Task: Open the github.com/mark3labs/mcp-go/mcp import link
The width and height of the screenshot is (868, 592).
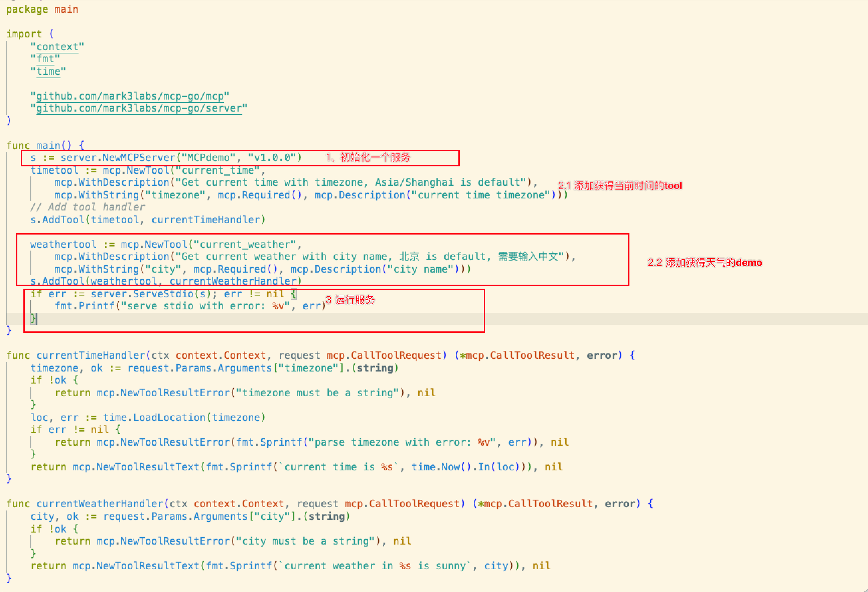Action: (130, 96)
